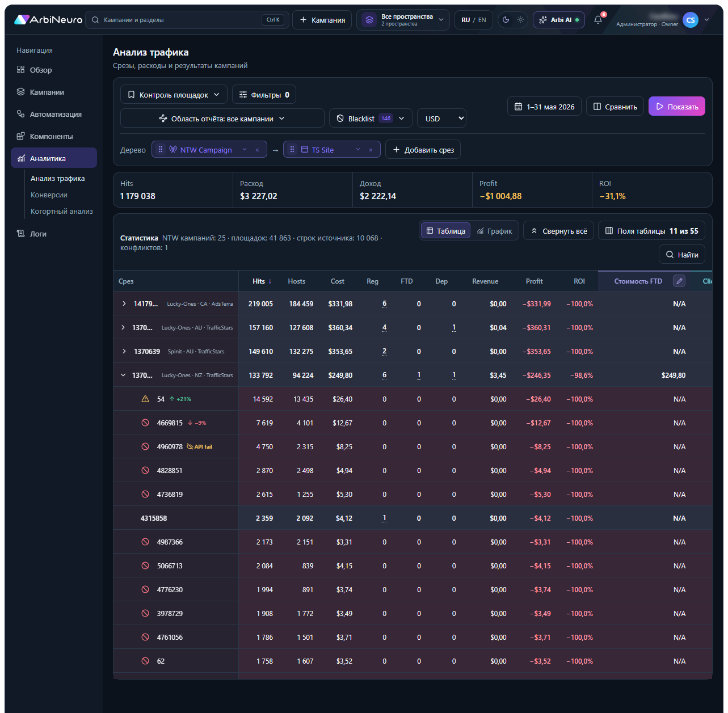Image resolution: width=728 pixels, height=713 pixels.
Task: Open the USD currency dropdown
Action: [x=441, y=119]
